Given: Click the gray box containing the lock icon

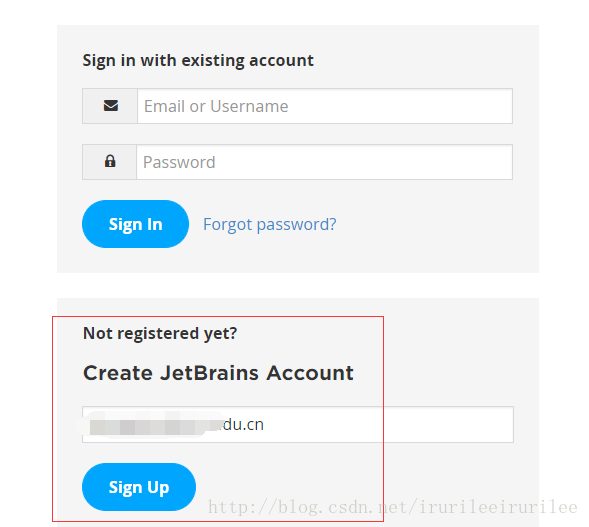Looking at the screenshot, I should (109, 162).
